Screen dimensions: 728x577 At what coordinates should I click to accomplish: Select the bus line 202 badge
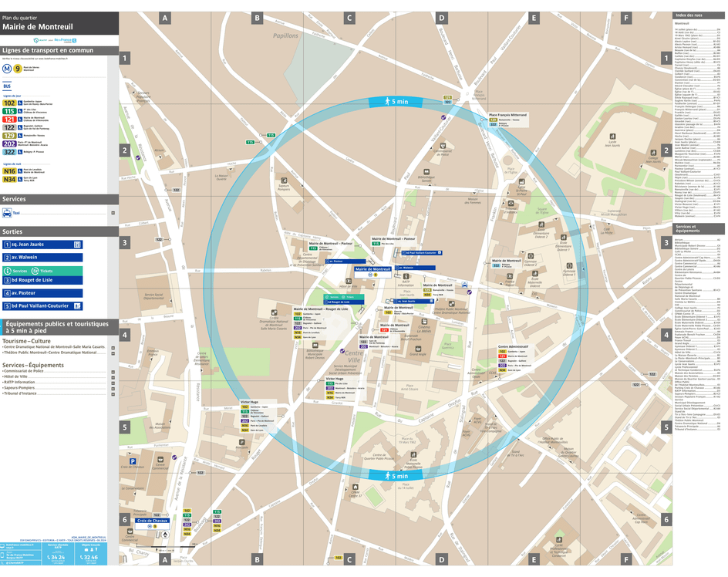(x=9, y=143)
